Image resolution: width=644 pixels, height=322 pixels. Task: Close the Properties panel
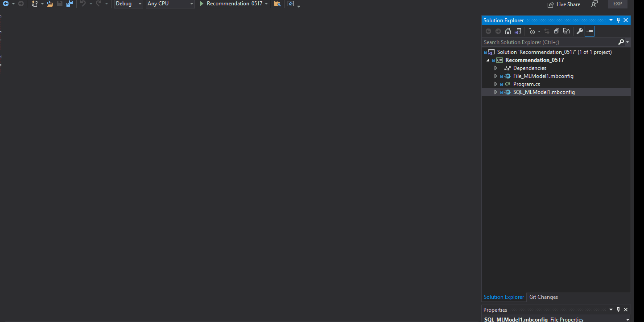626,310
